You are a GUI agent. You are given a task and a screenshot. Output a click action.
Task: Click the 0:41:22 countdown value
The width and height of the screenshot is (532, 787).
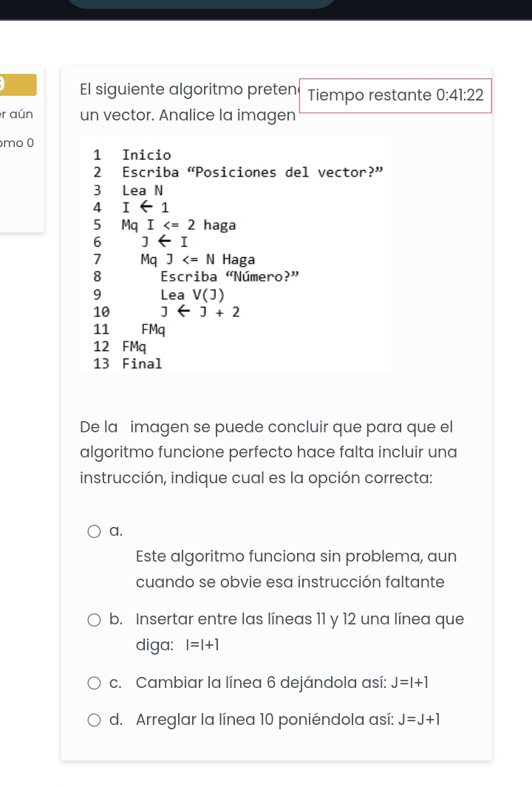click(x=460, y=95)
